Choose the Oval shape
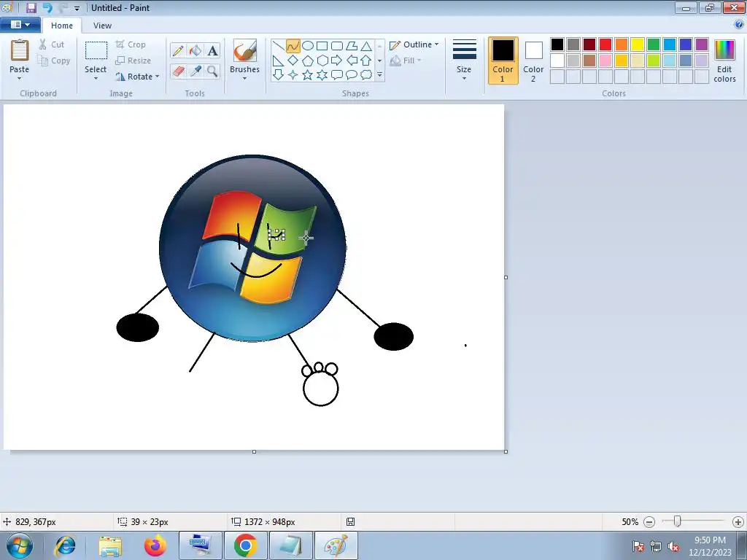 point(308,46)
